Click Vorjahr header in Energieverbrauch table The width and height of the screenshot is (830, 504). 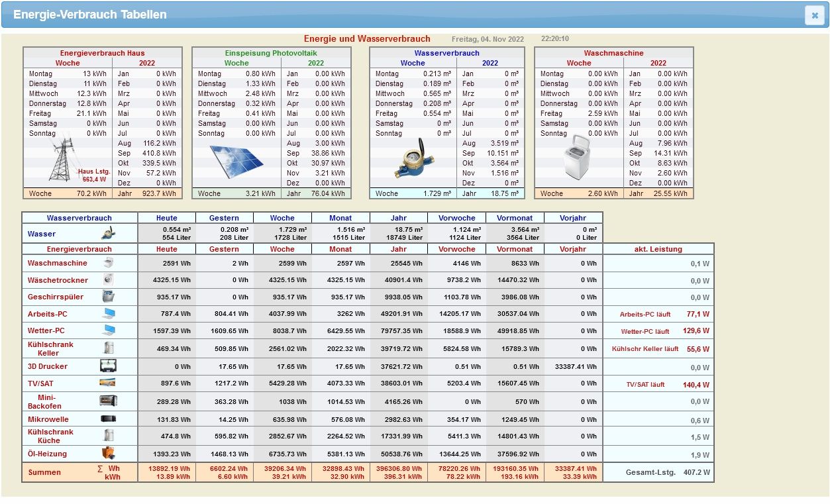573,249
